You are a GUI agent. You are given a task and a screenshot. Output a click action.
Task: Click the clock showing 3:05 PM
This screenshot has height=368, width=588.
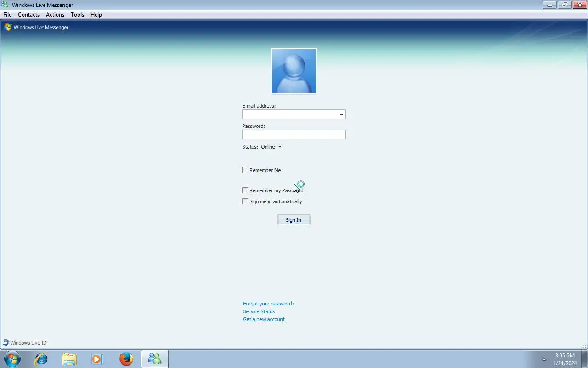(565, 356)
